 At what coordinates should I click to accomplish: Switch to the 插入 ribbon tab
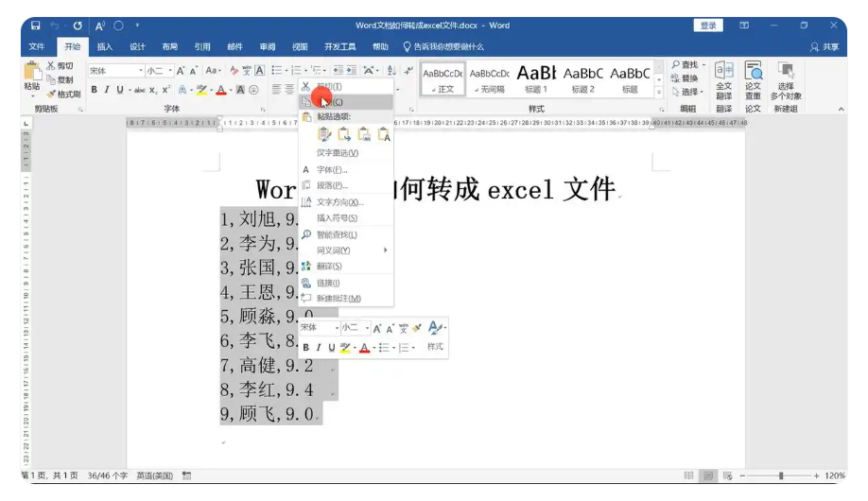[x=105, y=46]
